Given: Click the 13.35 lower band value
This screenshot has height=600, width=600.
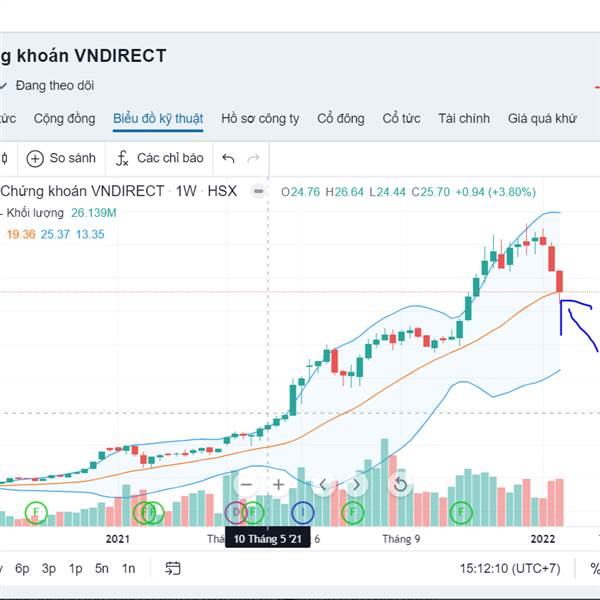Looking at the screenshot, I should 90,234.
